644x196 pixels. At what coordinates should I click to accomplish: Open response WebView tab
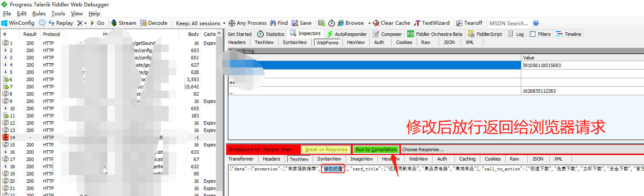point(418,159)
